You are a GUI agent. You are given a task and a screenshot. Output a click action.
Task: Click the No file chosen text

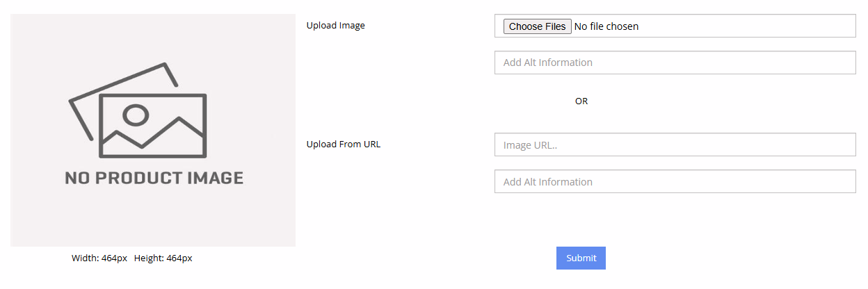[606, 26]
